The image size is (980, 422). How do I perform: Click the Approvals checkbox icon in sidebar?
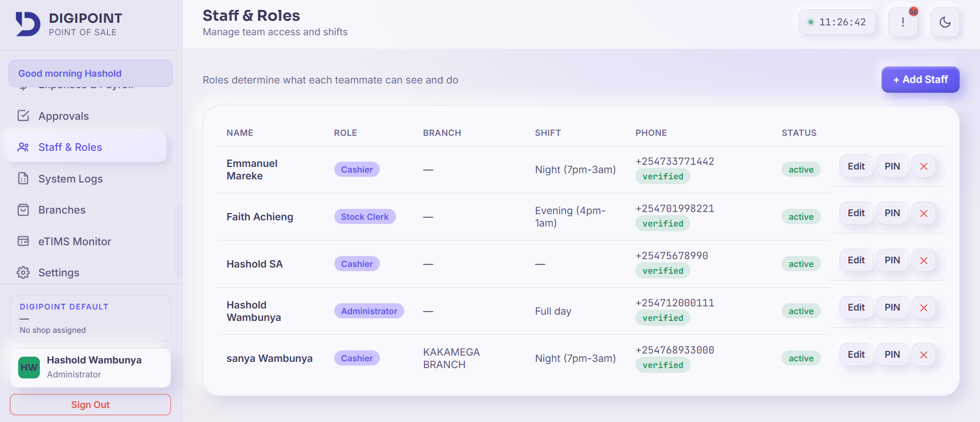coord(23,116)
